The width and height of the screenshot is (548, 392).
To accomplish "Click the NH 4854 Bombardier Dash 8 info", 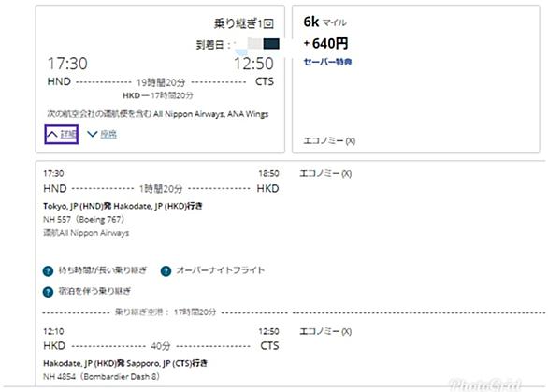I will [x=101, y=377].
